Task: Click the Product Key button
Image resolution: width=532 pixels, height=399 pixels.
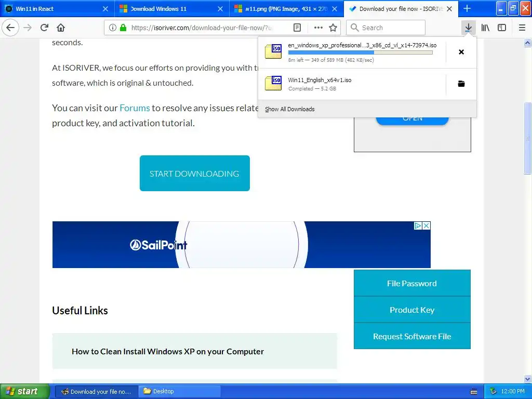Action: coord(412,310)
